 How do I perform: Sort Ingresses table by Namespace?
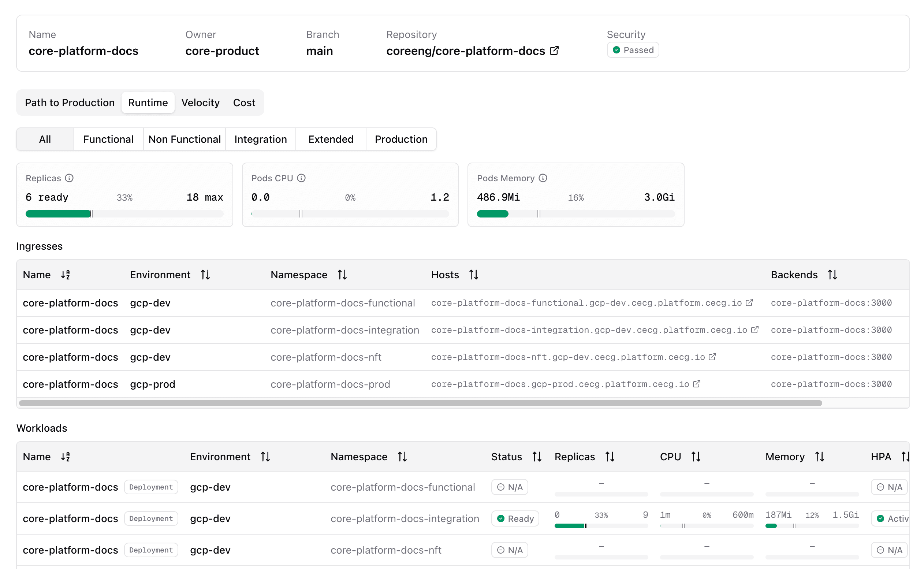coord(342,275)
